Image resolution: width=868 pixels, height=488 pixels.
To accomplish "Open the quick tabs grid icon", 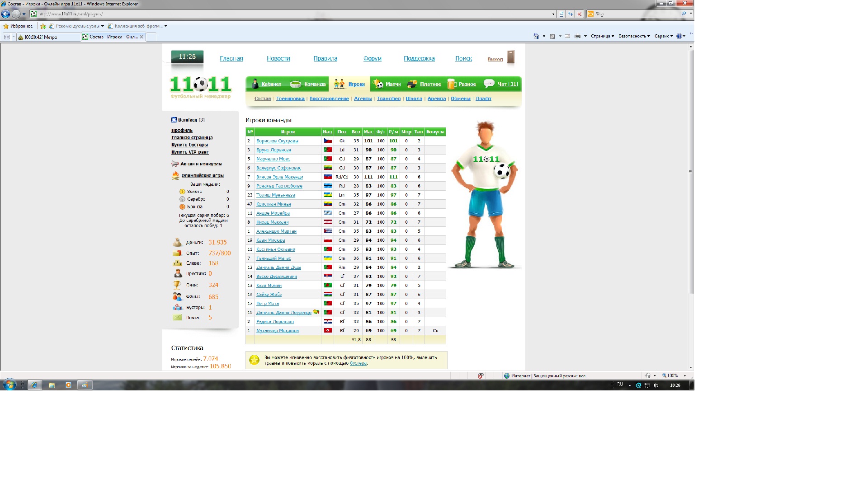I will click(x=7, y=37).
